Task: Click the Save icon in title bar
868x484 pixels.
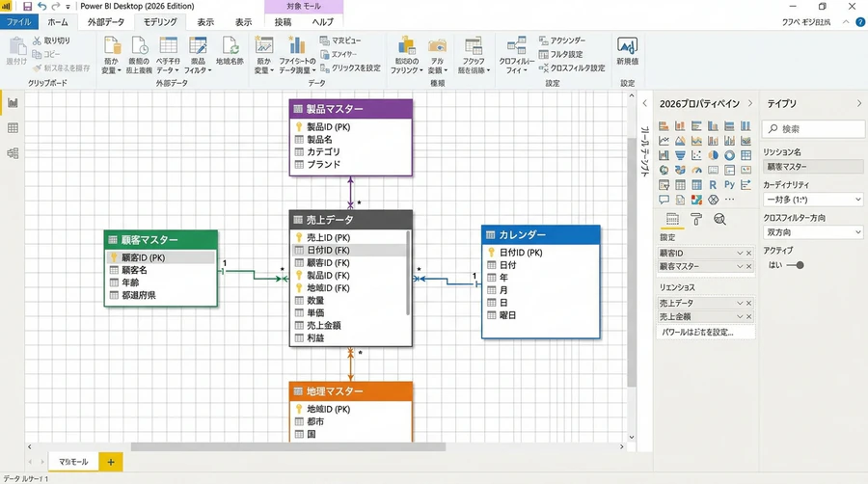Action: (x=27, y=6)
